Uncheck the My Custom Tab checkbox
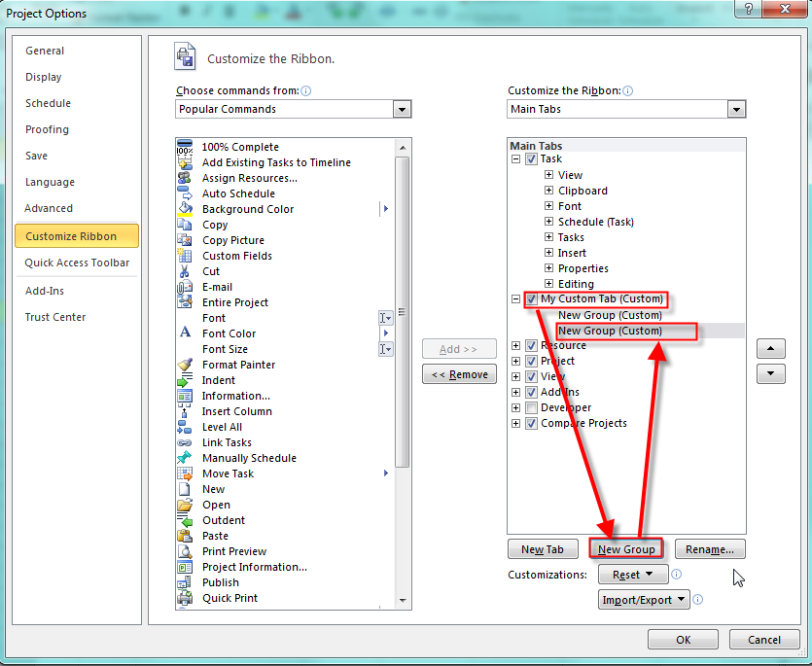Image resolution: width=812 pixels, height=666 pixels. point(531,299)
